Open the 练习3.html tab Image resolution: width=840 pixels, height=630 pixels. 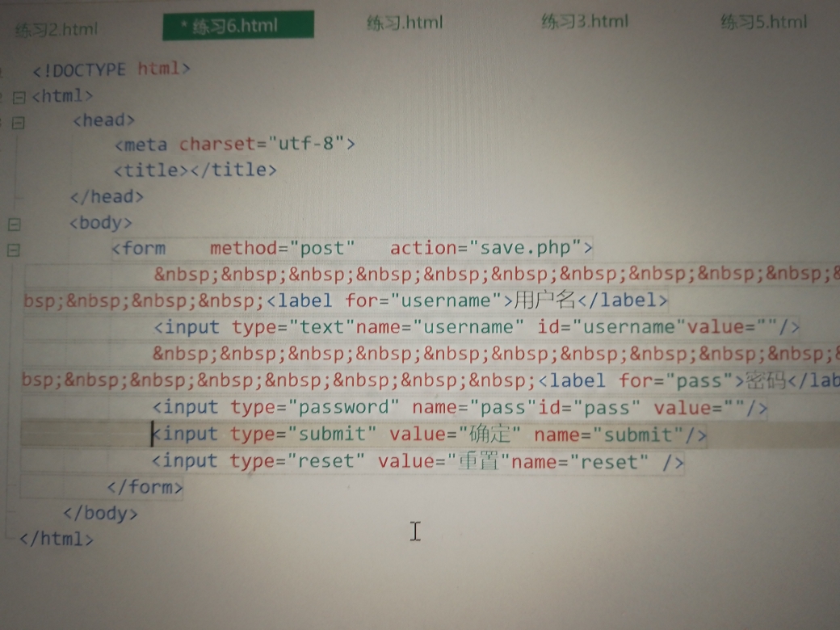point(585,22)
